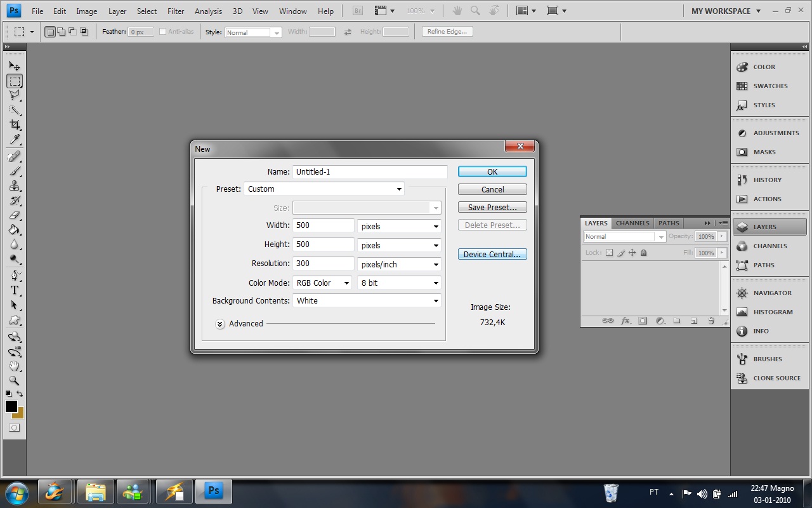Click the layer style fx icon
The width and height of the screenshot is (812, 508).
pos(625,321)
